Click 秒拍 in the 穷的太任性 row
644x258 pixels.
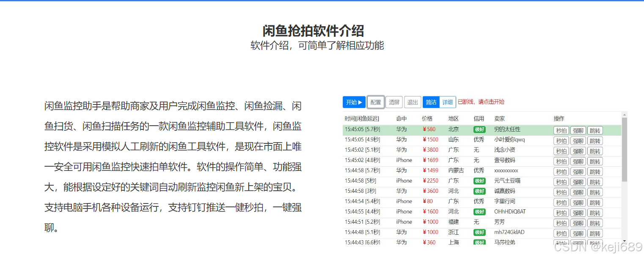pos(561,130)
